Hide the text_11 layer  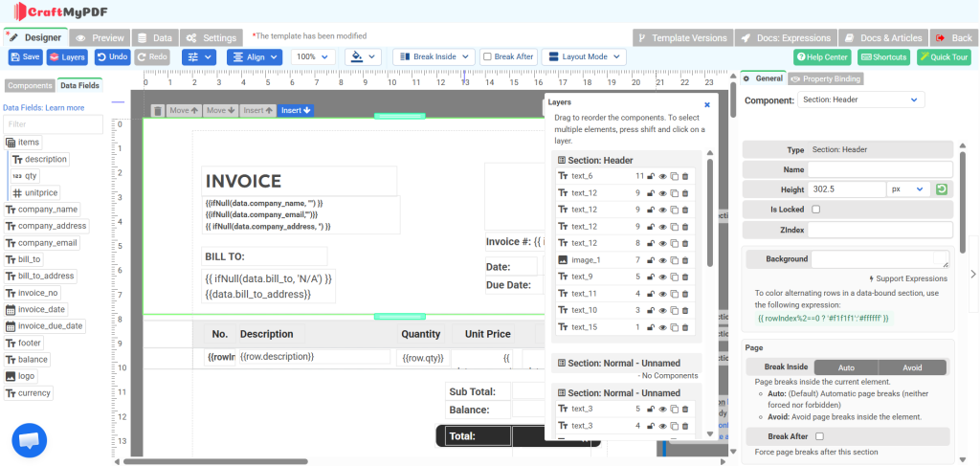[662, 294]
